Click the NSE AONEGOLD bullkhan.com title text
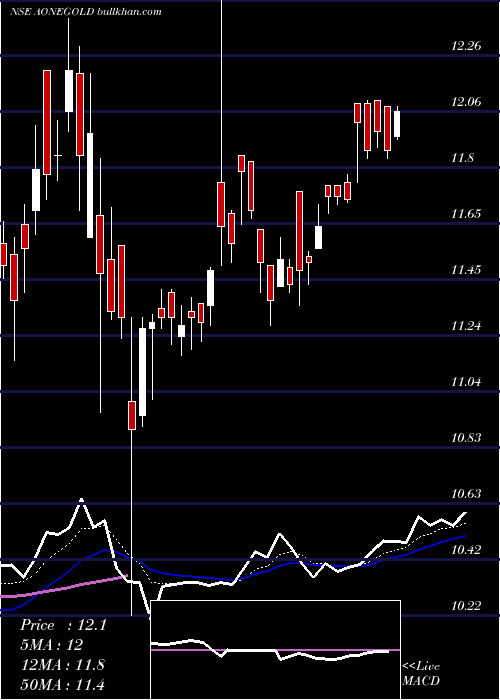The height and width of the screenshot is (700, 500). (x=86, y=12)
